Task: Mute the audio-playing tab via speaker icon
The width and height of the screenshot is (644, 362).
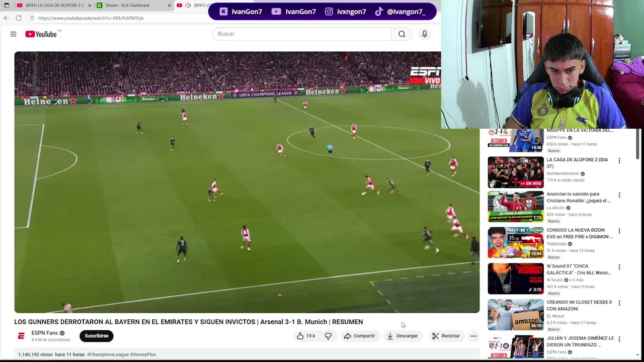Action: point(188,5)
